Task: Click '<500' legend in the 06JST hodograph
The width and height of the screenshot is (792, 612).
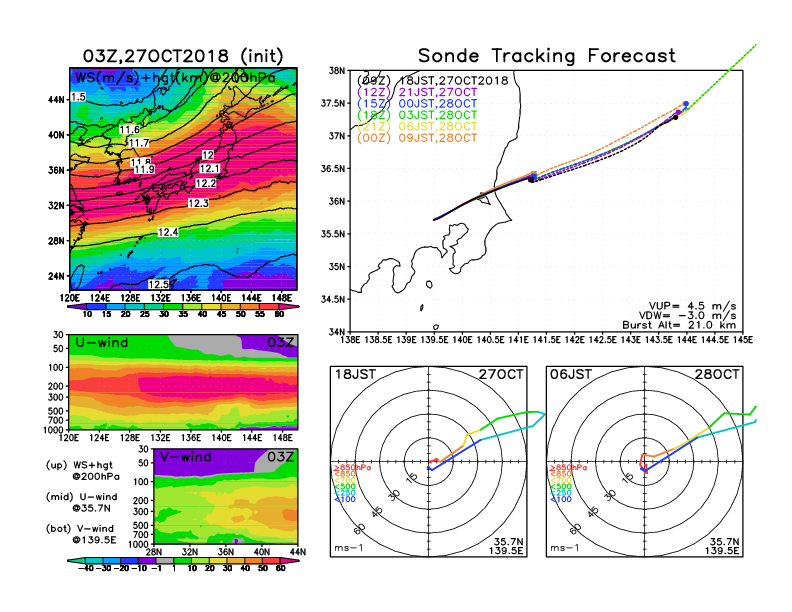Action: pos(561,487)
